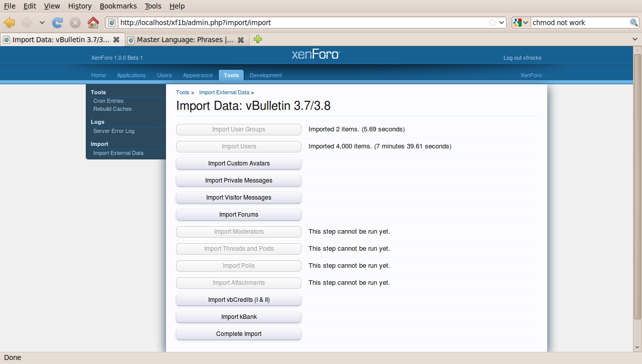Click the Stop loading icon
The width and height of the screenshot is (642, 364).
coord(75,23)
